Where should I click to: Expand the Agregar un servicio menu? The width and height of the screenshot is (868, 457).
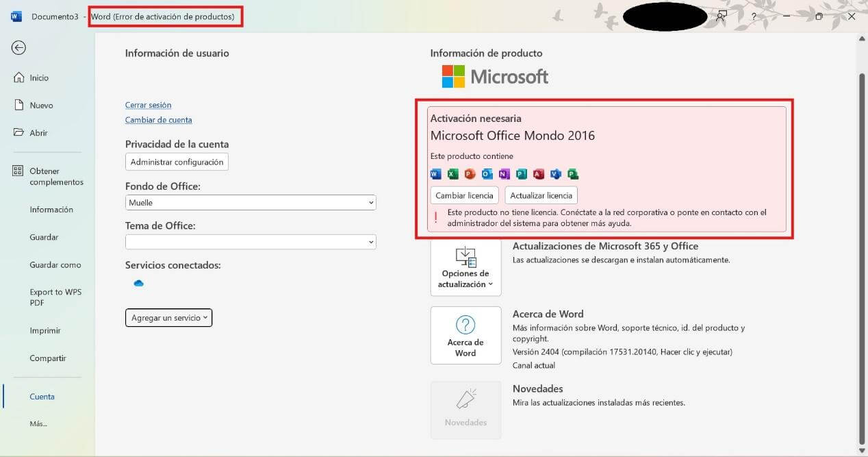(x=168, y=317)
